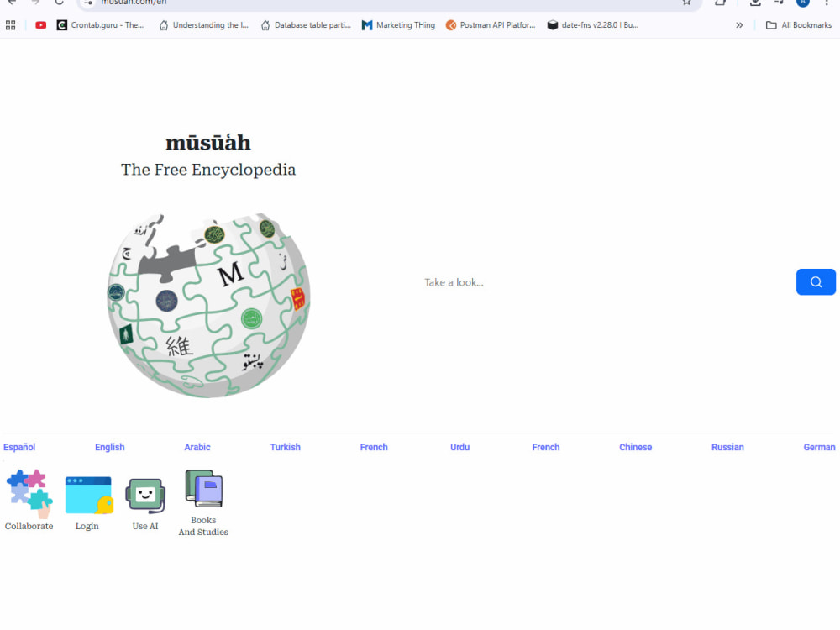Go back to previous page
Viewport: 840px width, 630px height.
pos(12,3)
